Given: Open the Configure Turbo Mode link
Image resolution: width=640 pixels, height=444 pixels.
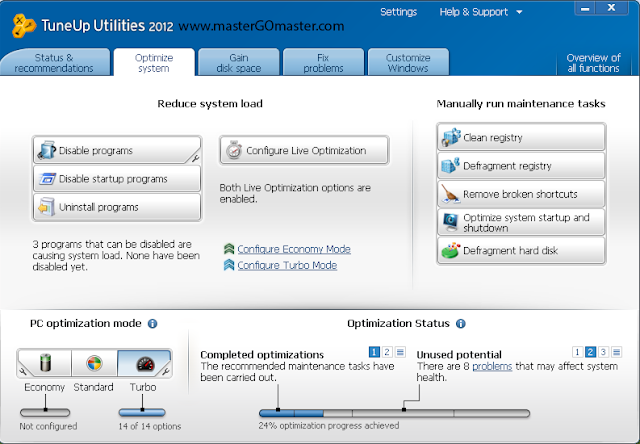Looking at the screenshot, I should tap(287, 265).
